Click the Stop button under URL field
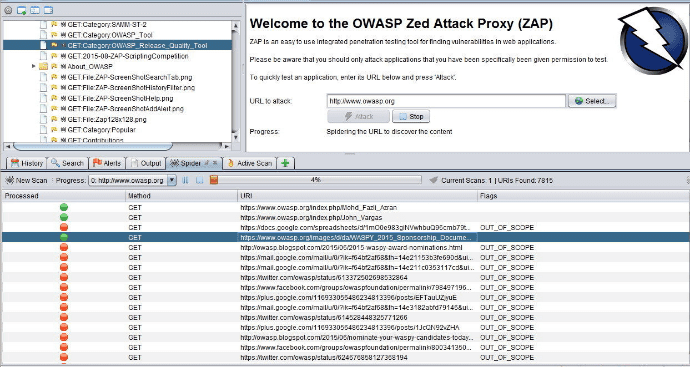This screenshot has width=690, height=367. point(411,116)
